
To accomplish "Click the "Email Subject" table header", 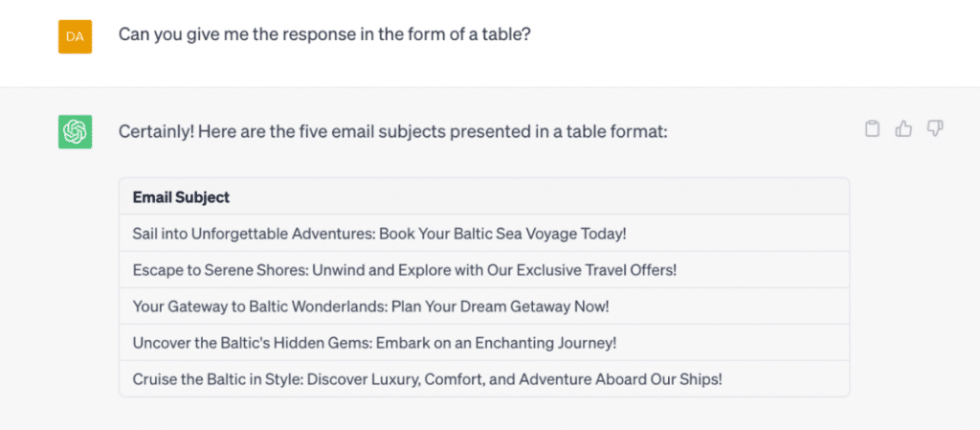I will coord(181,197).
